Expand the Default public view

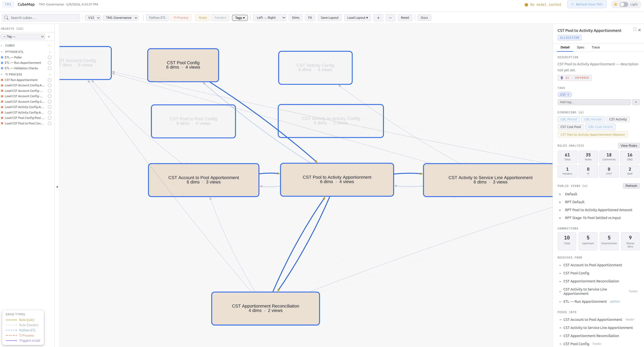(560, 194)
